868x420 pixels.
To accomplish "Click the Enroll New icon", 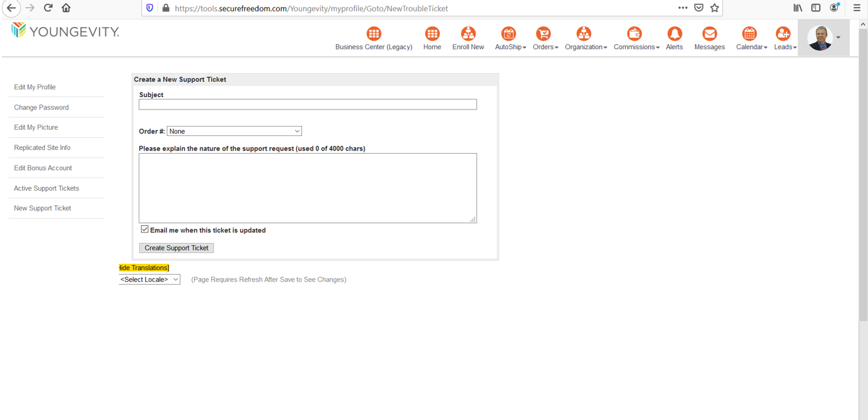I will (468, 34).
